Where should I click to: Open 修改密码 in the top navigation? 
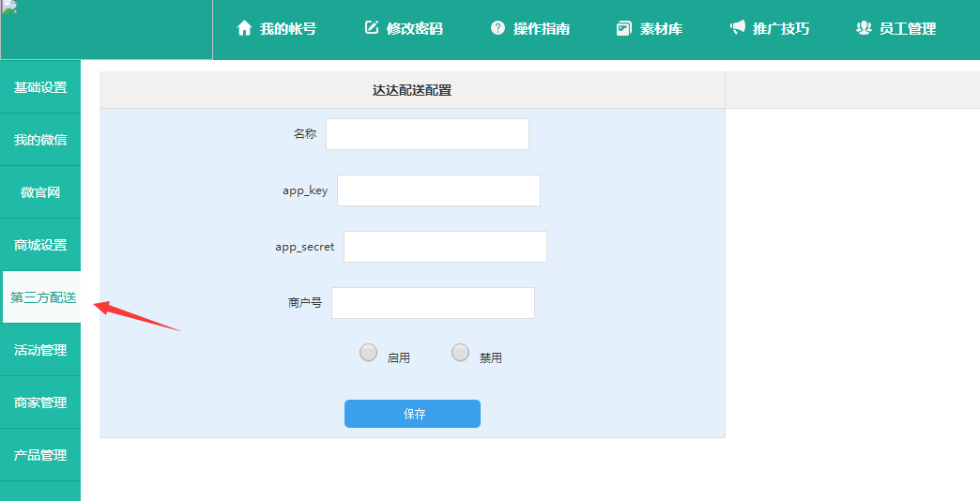pyautogui.click(x=415, y=29)
